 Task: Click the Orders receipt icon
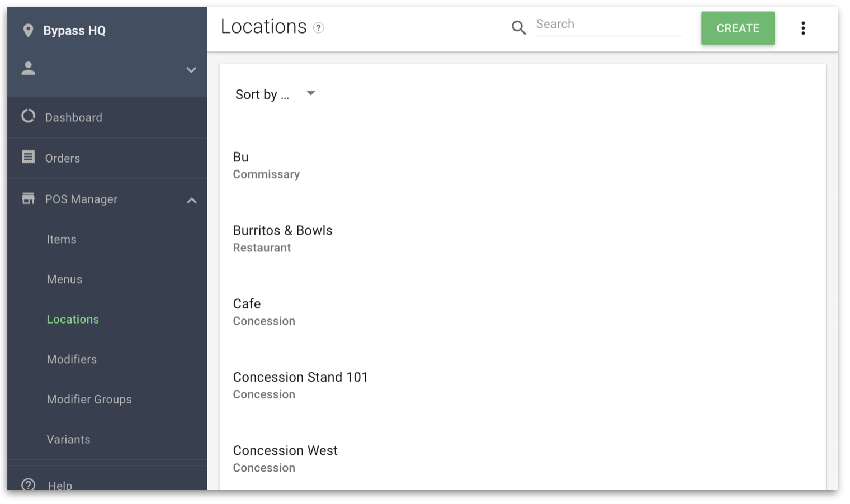(x=28, y=157)
